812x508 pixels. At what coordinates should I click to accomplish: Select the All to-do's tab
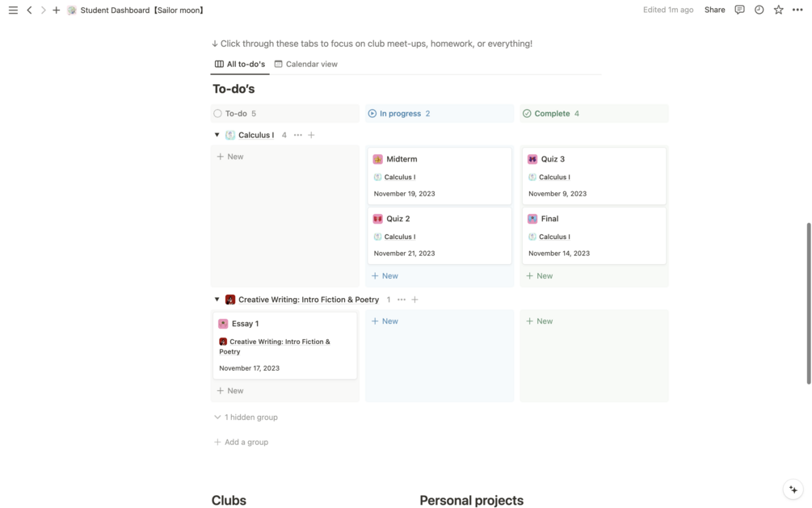[x=240, y=64]
